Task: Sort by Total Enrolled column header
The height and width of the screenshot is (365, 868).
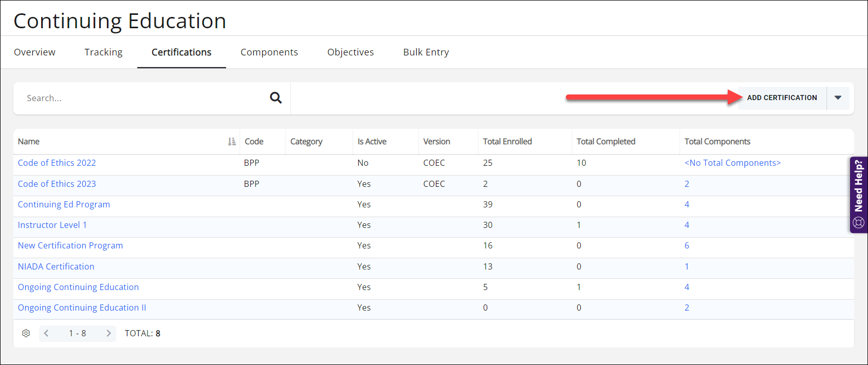Action: click(x=507, y=142)
